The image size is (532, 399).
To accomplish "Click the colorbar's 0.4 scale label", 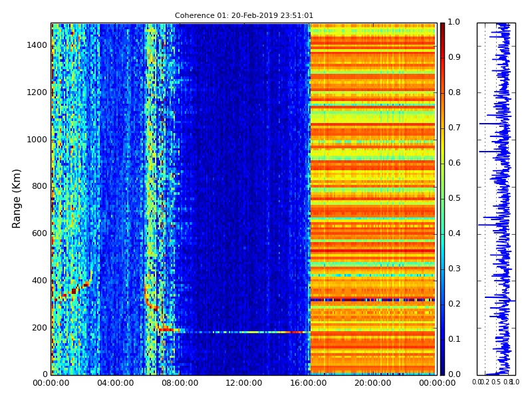I will (454, 233).
